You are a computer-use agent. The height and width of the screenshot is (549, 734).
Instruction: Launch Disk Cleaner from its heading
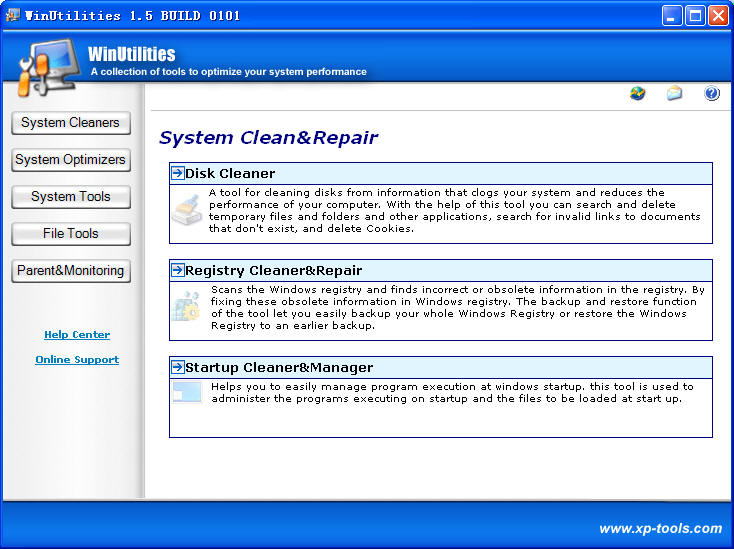click(230, 173)
